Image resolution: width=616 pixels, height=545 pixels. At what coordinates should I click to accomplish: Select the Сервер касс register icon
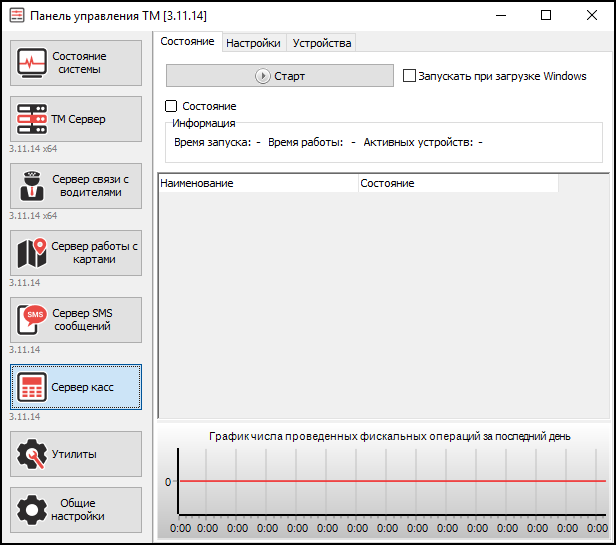click(32, 387)
